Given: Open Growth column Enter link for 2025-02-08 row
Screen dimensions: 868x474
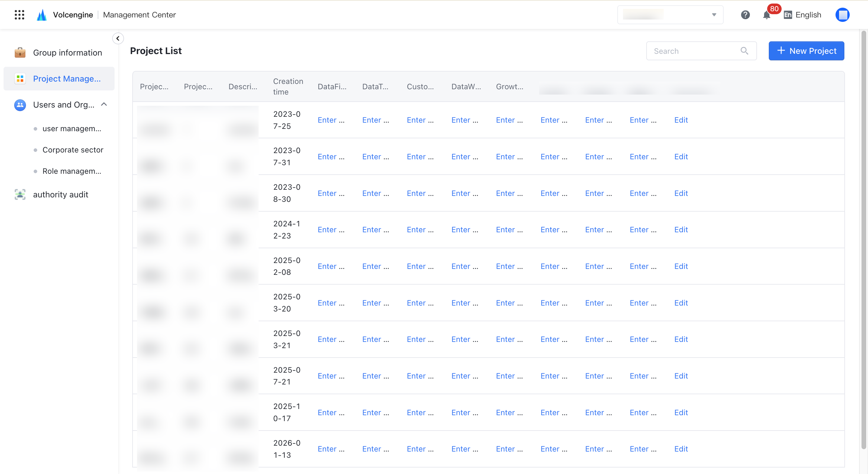Looking at the screenshot, I should (x=509, y=266).
